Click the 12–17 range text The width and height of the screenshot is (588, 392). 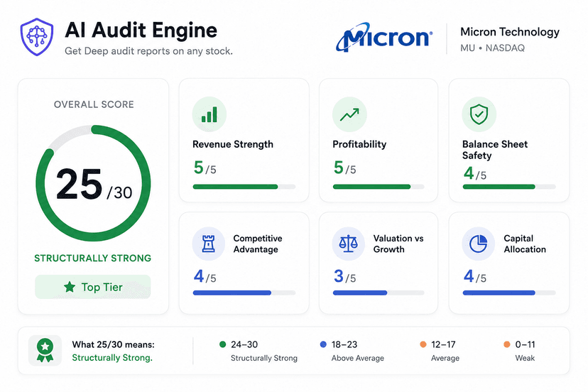click(x=443, y=344)
